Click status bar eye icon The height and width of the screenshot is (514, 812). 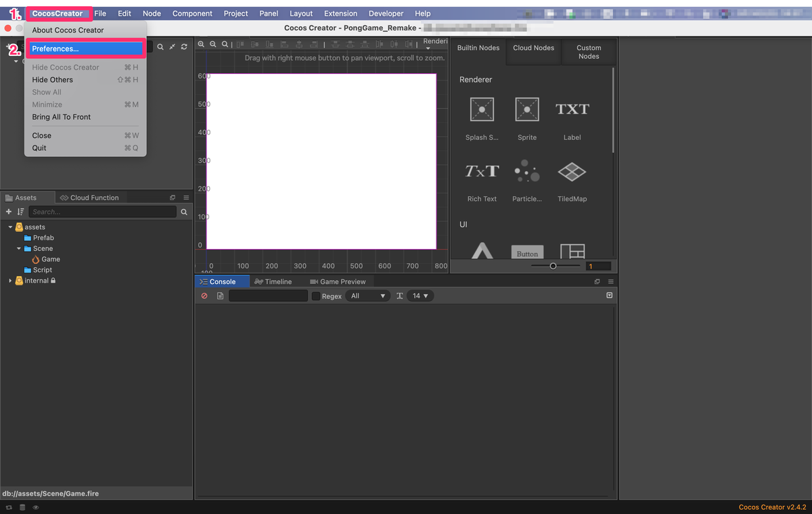[x=35, y=507]
